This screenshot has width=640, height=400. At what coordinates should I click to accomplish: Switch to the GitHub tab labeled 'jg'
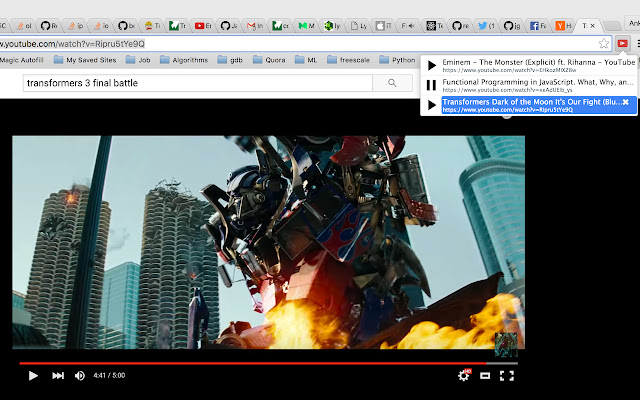coord(512,26)
